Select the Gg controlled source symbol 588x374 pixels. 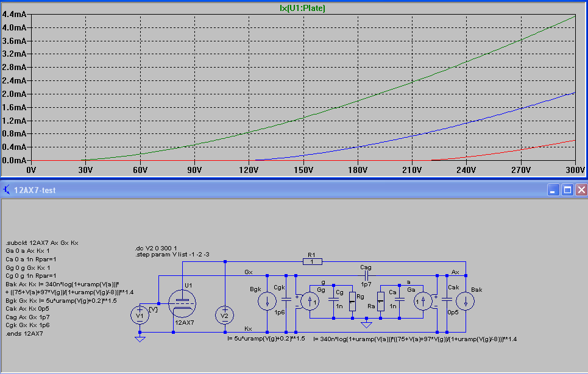point(310,302)
